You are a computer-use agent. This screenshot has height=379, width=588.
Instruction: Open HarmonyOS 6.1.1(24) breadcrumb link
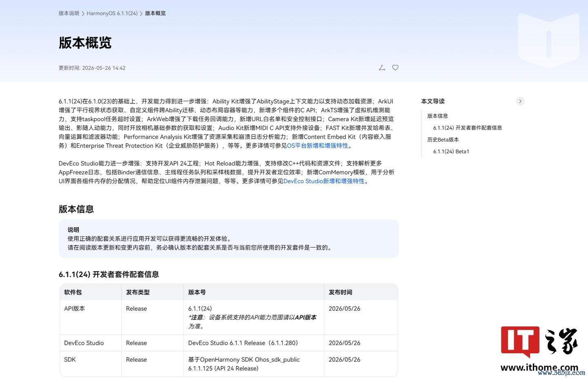[112, 13]
